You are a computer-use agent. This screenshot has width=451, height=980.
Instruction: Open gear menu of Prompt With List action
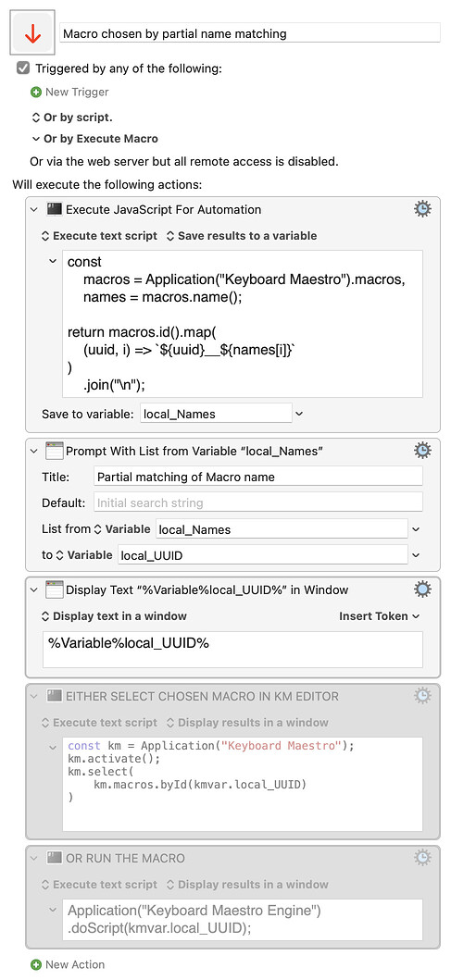click(423, 450)
